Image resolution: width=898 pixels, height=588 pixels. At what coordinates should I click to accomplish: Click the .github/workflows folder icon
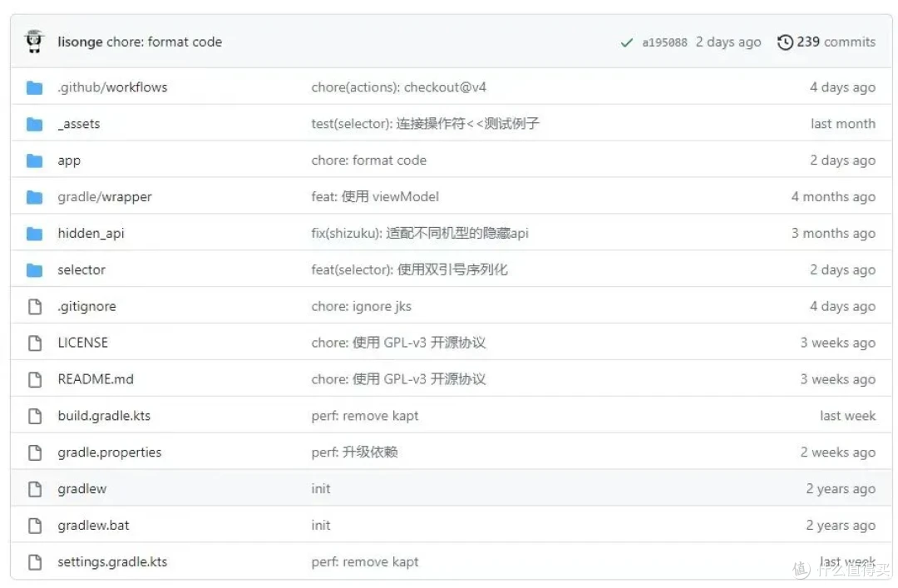click(x=34, y=87)
